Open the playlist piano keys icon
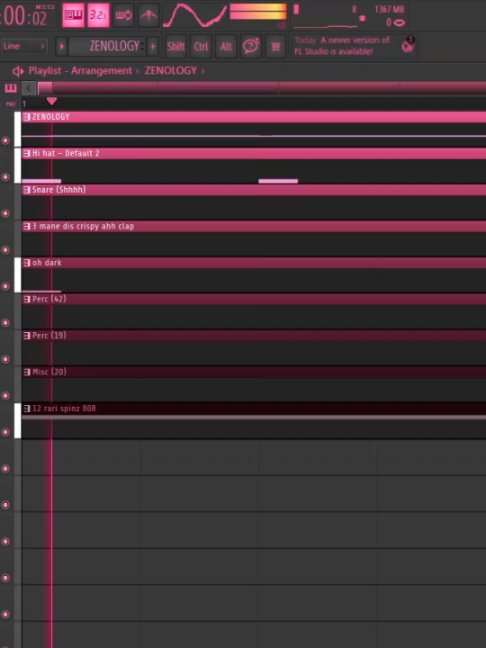The height and width of the screenshot is (648, 486). (10, 88)
